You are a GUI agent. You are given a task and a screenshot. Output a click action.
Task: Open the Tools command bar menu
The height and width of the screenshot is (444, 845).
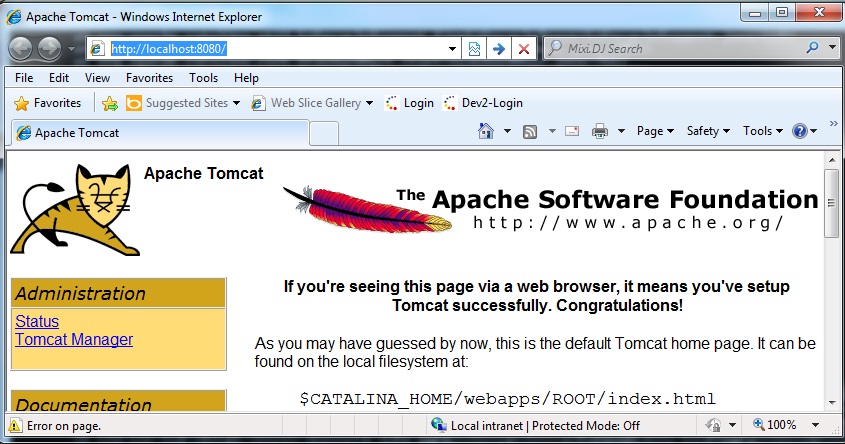(x=763, y=131)
